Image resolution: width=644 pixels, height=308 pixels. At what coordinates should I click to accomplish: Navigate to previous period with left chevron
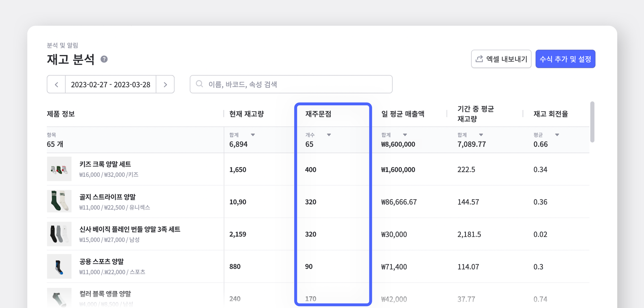click(x=56, y=84)
